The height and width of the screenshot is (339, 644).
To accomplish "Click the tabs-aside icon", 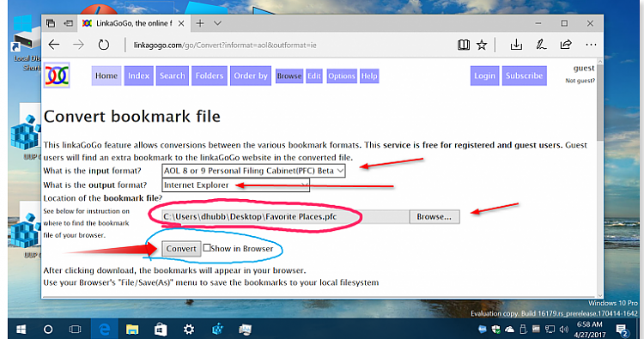I will (51, 23).
